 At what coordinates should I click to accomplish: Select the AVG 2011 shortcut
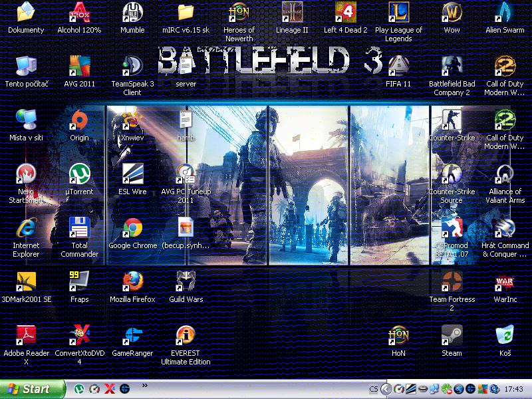pos(79,66)
